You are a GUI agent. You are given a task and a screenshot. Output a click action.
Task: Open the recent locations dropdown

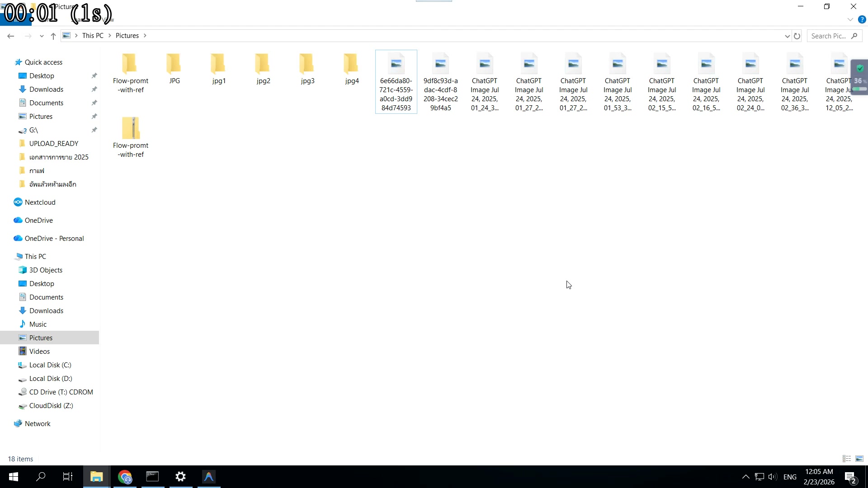tap(42, 36)
